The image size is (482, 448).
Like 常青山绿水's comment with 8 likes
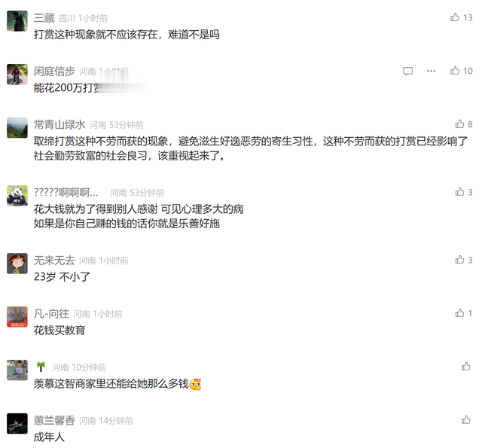pos(459,123)
